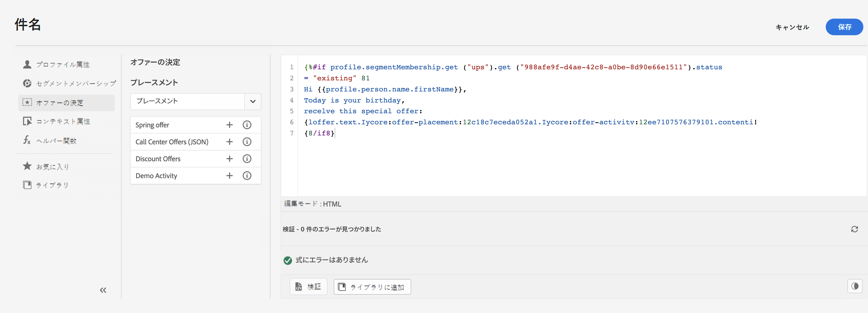Click inside the expression code editor
The height and width of the screenshot is (313, 868).
click(539, 162)
